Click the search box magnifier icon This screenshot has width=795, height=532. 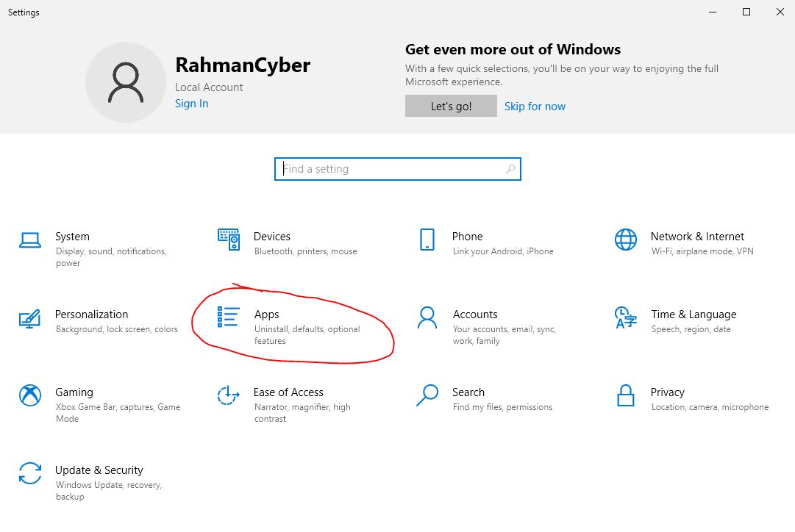coord(510,169)
